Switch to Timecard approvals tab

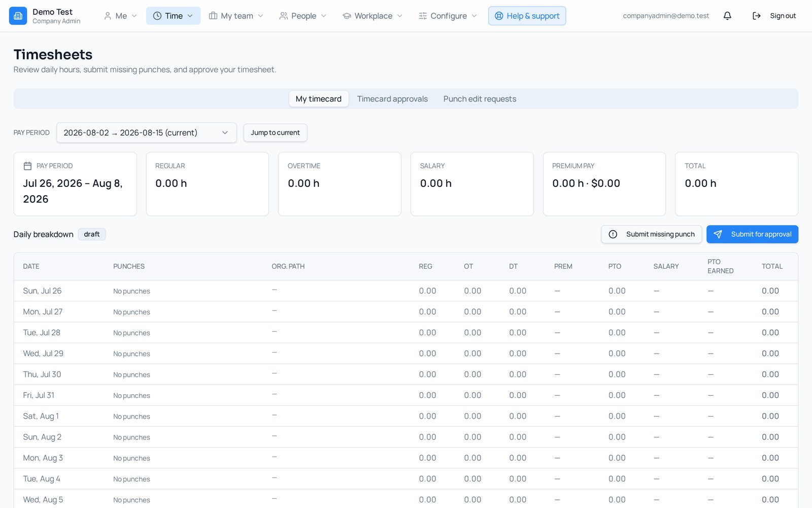point(392,99)
